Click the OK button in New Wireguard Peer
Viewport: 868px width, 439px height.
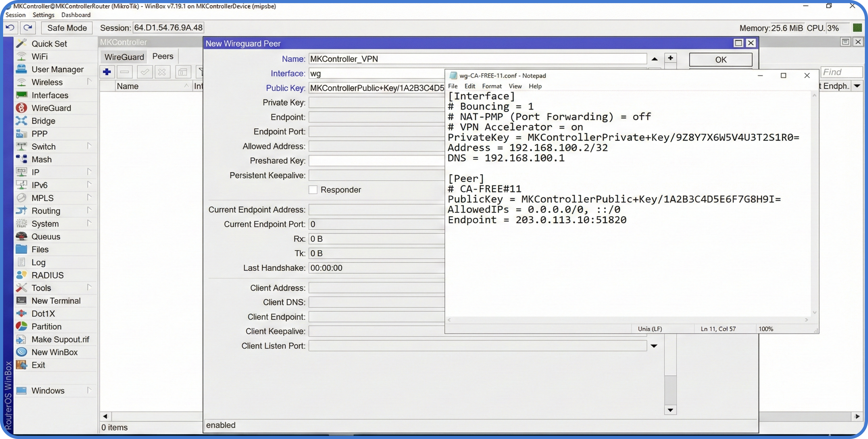(721, 59)
